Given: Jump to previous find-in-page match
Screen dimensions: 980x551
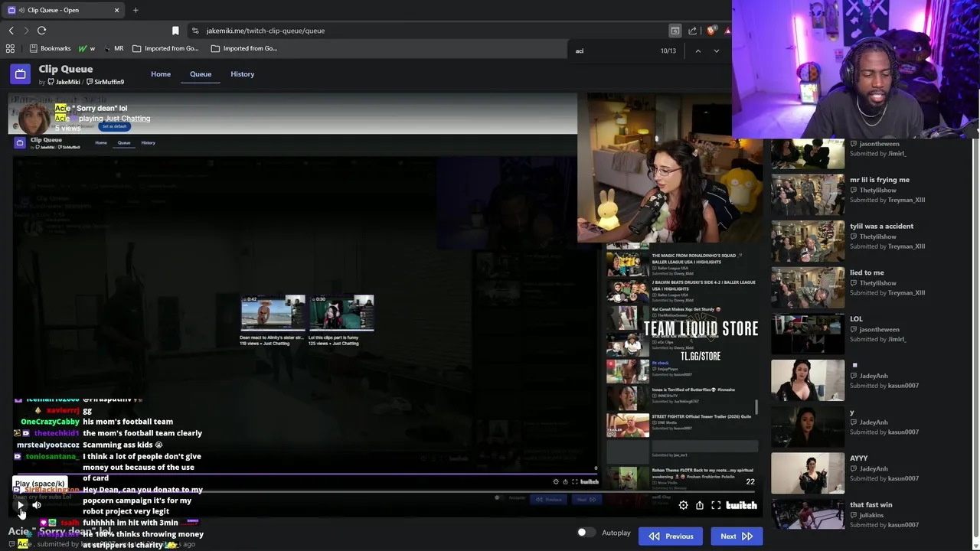Looking at the screenshot, I should [x=697, y=51].
